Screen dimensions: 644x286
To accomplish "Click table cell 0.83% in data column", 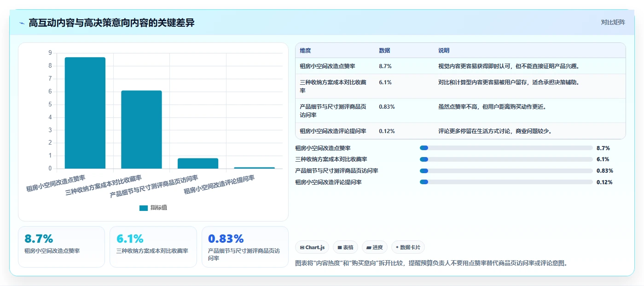I will (387, 107).
